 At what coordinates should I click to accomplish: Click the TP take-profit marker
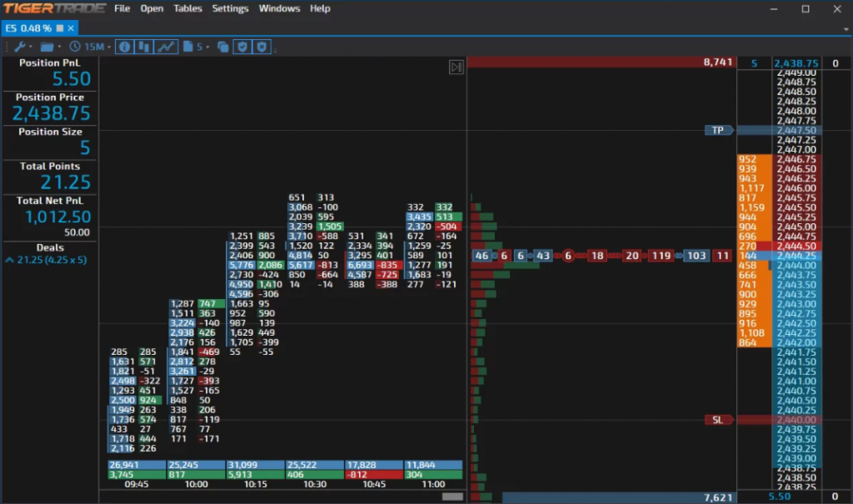click(718, 130)
